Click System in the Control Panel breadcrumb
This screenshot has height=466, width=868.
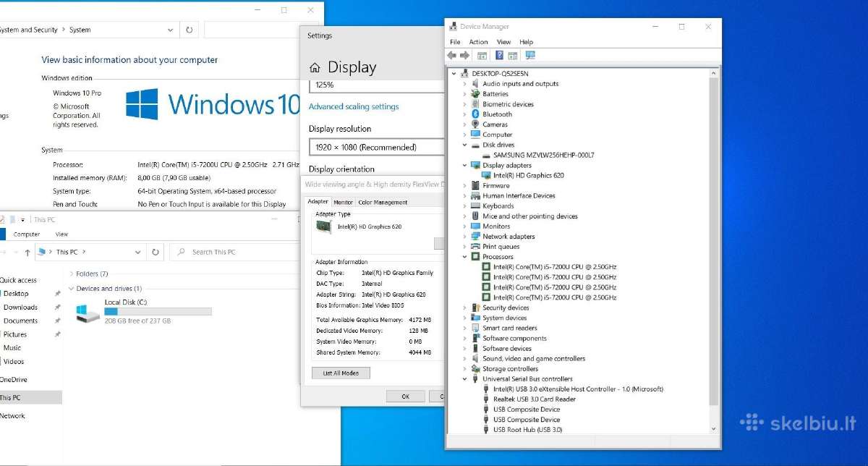point(80,30)
